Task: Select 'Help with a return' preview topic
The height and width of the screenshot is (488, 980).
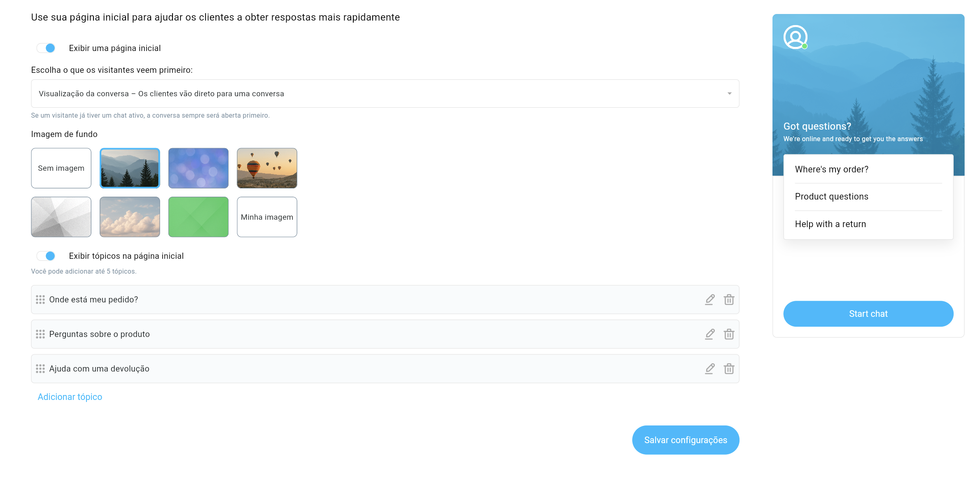Action: click(830, 224)
